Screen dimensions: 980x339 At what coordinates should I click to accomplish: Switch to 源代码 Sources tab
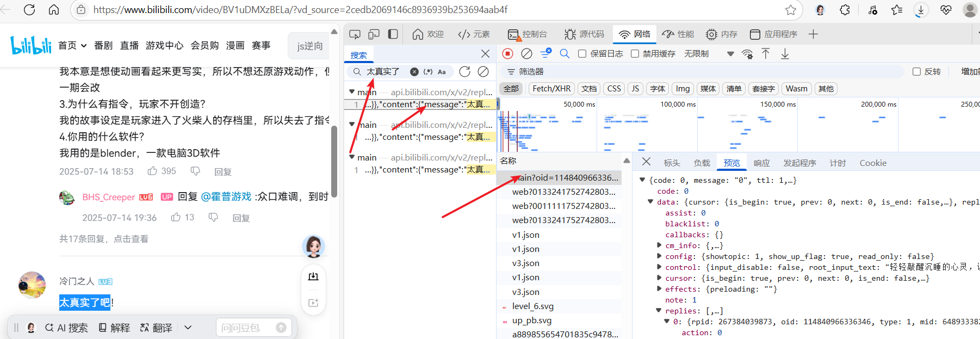pyautogui.click(x=584, y=34)
